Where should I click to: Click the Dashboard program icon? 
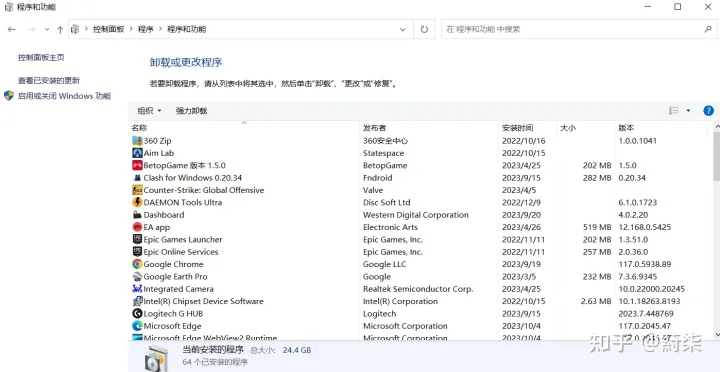(x=137, y=215)
